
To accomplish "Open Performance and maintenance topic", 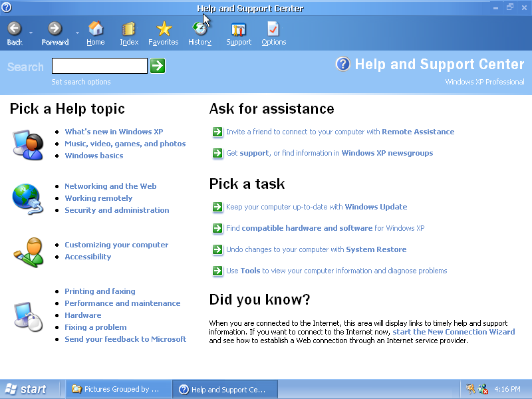I will (122, 303).
